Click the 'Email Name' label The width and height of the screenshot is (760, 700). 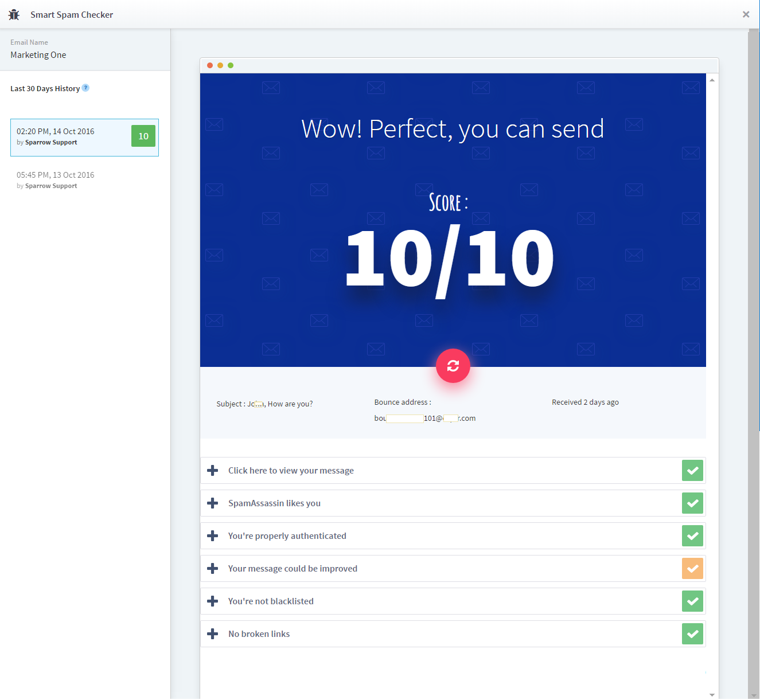[29, 42]
